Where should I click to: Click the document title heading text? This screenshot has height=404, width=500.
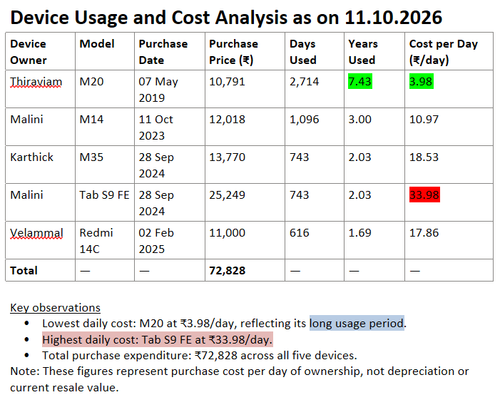226,17
